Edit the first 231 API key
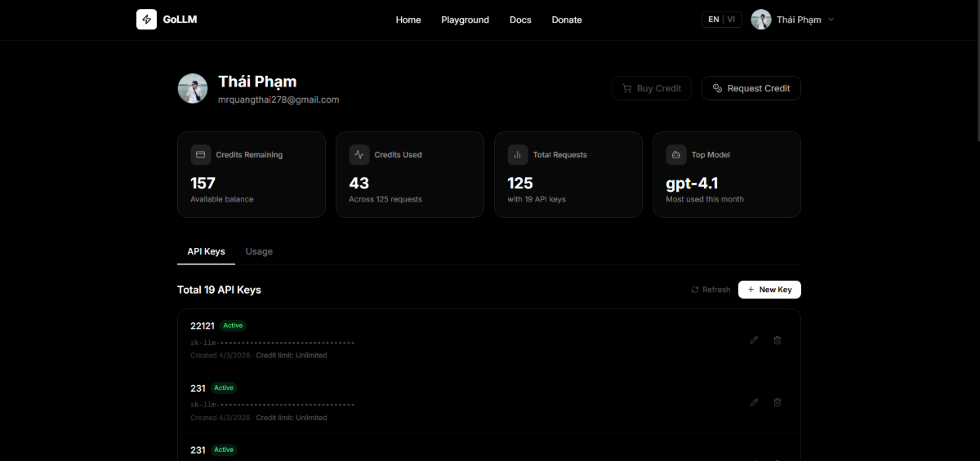The width and height of the screenshot is (980, 461). point(754,402)
